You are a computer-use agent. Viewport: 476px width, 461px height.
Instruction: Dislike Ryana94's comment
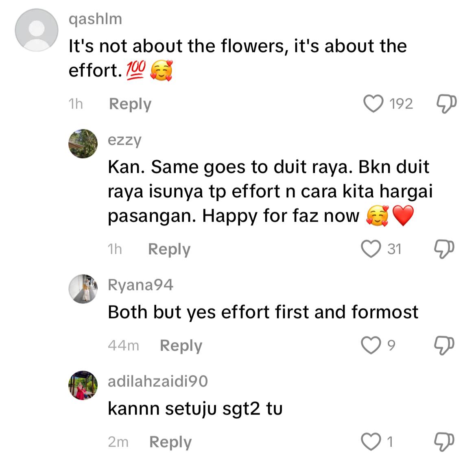tap(444, 345)
